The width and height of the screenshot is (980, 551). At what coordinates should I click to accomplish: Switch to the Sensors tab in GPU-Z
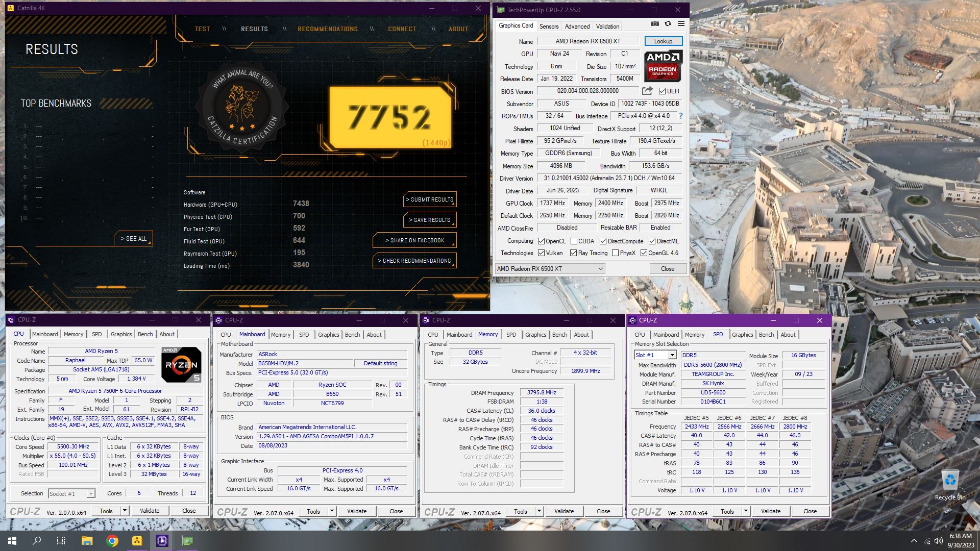pos(549,26)
